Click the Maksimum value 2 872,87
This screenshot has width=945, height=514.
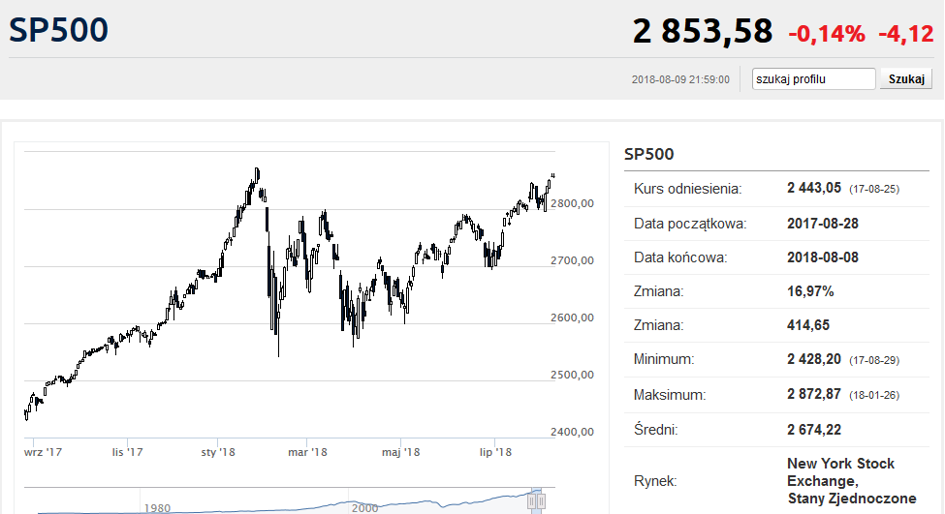point(815,394)
